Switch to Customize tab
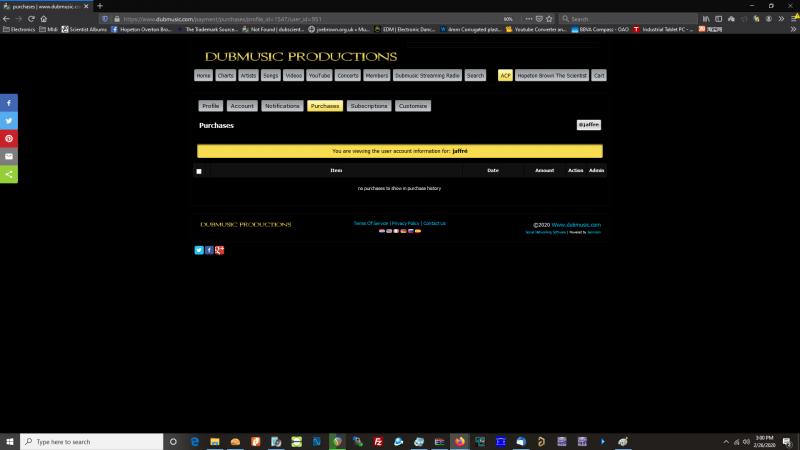This screenshot has width=800, height=450. (x=413, y=106)
